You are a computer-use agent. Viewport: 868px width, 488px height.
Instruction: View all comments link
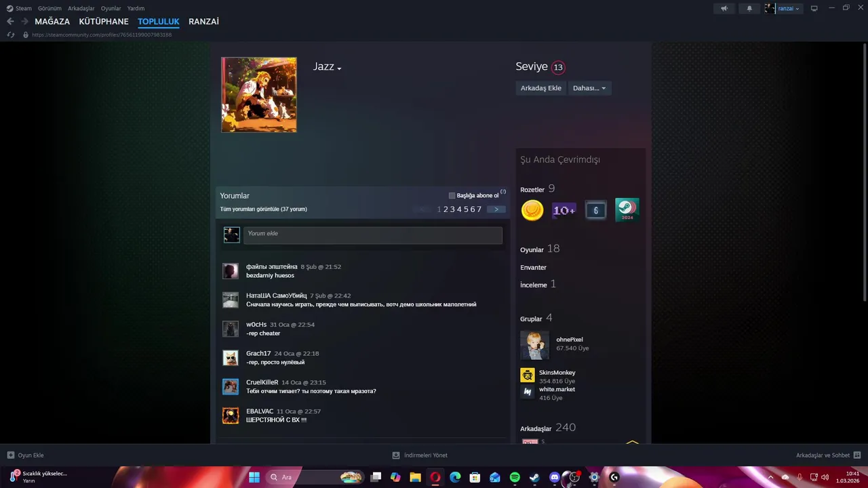(x=263, y=209)
